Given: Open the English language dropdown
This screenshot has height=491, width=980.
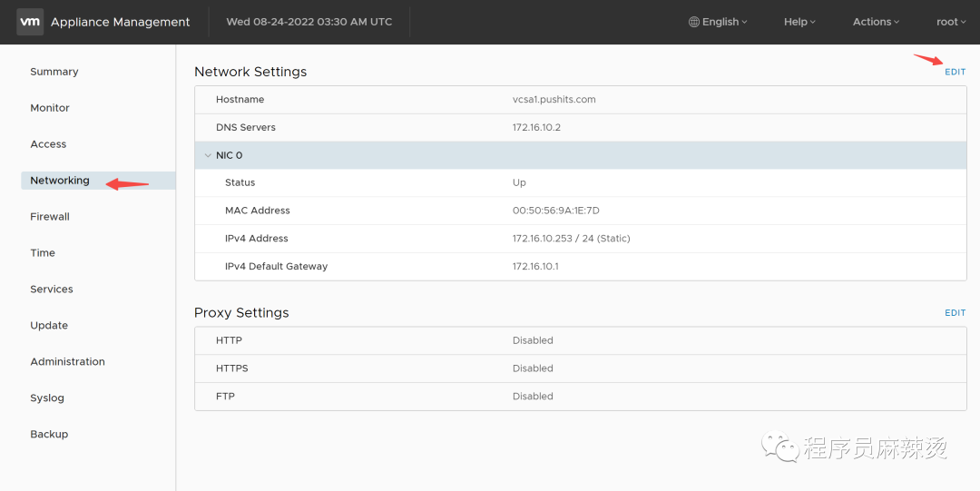Looking at the screenshot, I should click(718, 22).
